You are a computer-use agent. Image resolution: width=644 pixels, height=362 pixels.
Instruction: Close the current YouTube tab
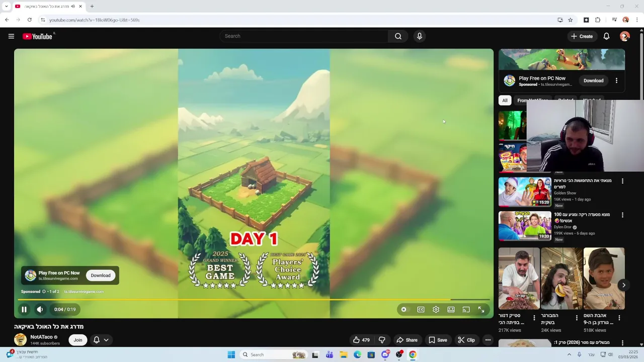coord(80,6)
